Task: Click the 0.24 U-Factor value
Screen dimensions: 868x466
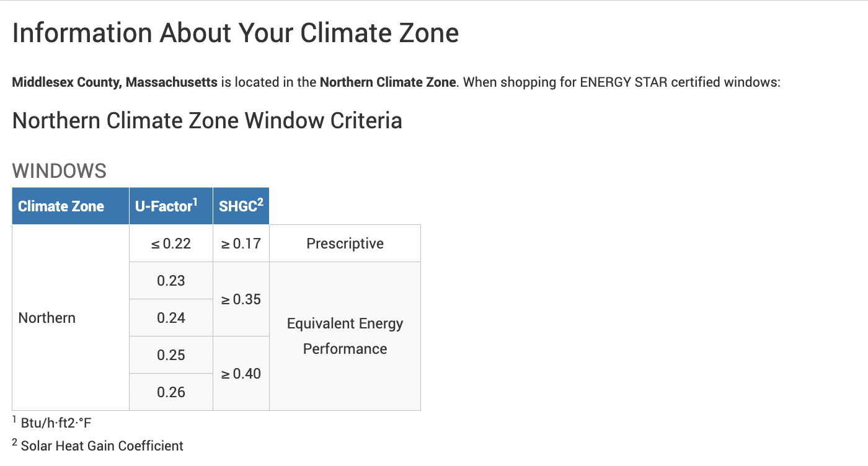Action: [171, 318]
